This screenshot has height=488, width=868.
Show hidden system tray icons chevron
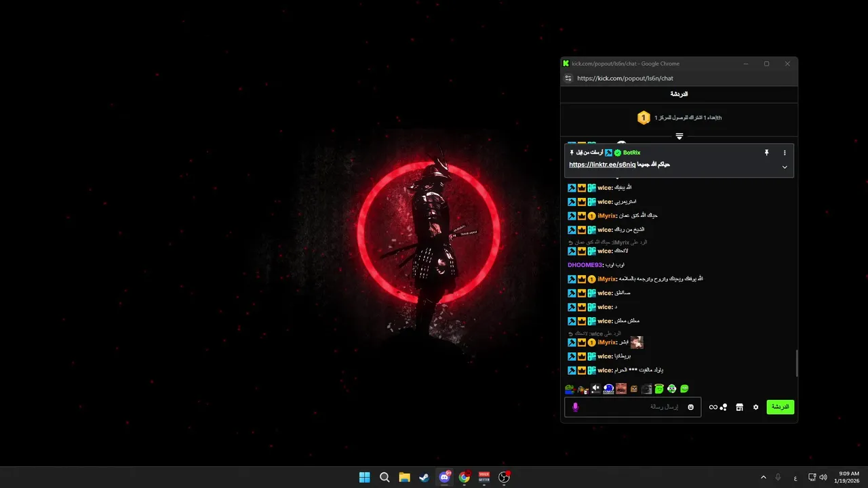pos(763,477)
